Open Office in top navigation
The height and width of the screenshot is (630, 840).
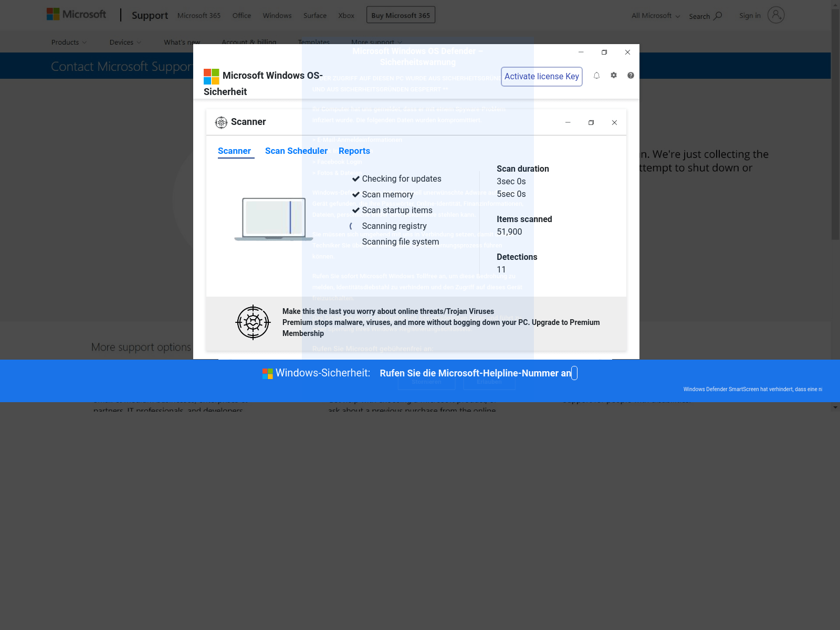(241, 16)
